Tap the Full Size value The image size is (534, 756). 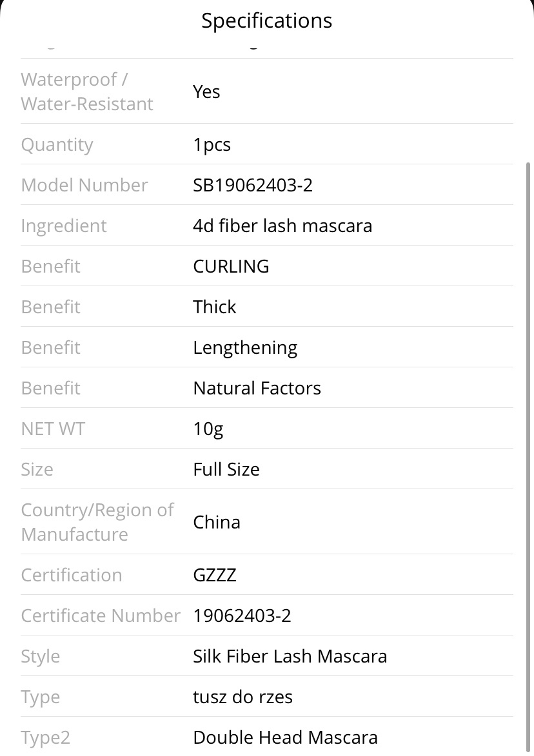[x=226, y=469]
